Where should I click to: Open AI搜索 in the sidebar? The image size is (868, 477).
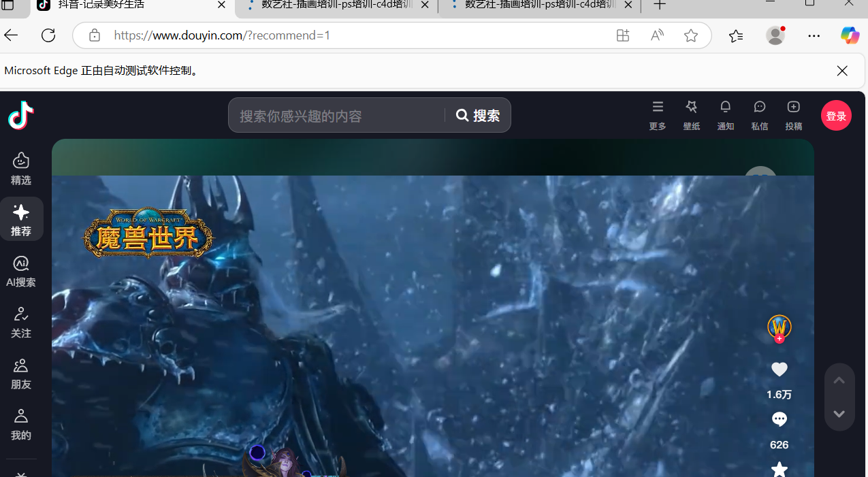point(21,270)
